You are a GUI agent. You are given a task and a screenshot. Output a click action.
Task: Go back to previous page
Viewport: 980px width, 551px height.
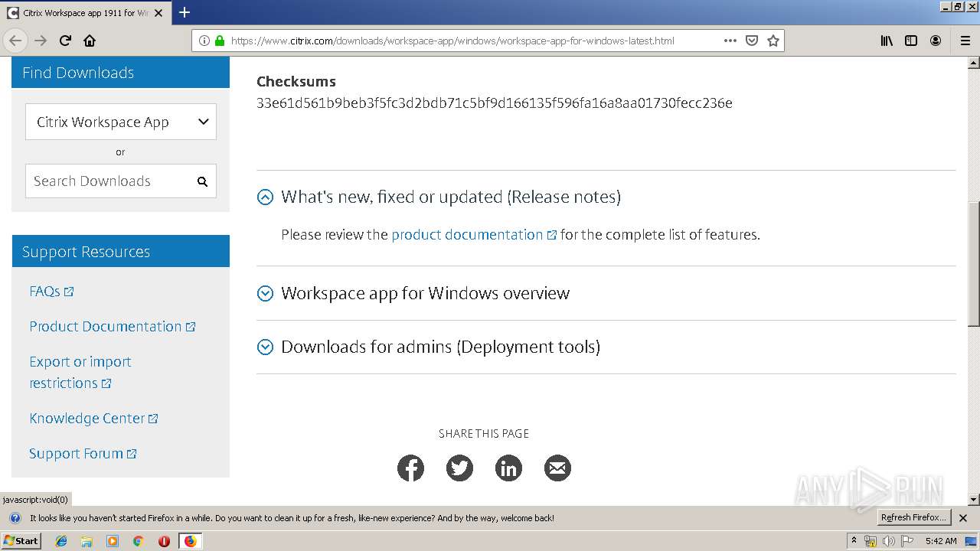point(16,41)
